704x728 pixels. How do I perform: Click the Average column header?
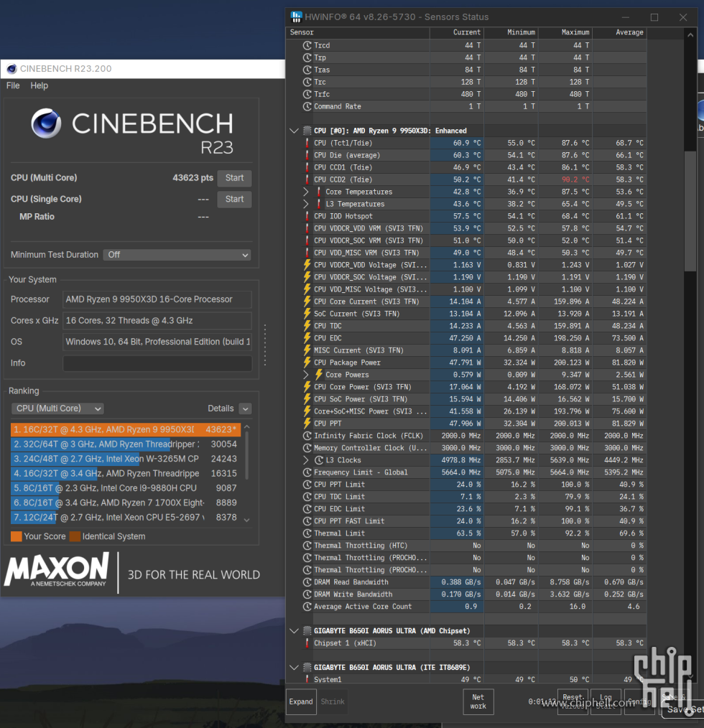click(x=619, y=32)
